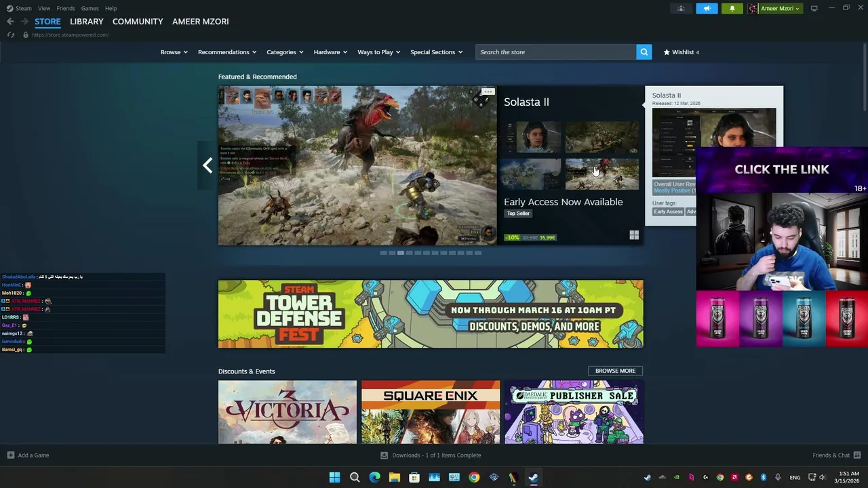Click the ENG language indicator

click(x=795, y=477)
